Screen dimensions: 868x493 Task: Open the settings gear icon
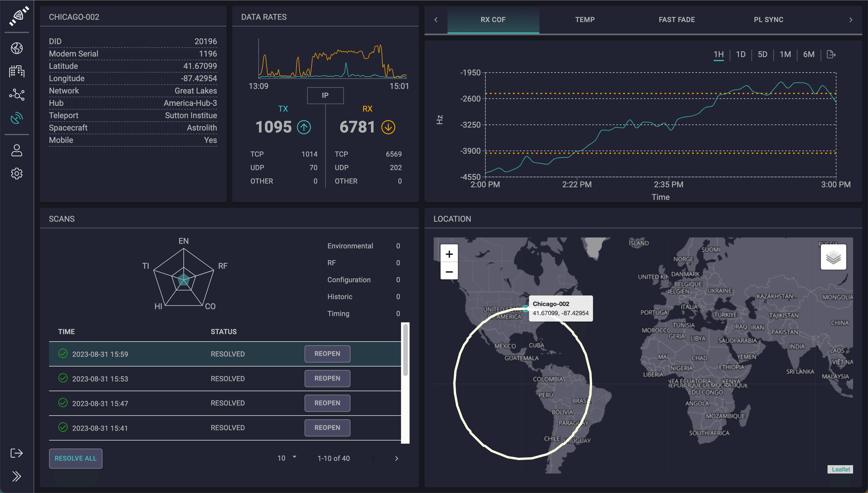[17, 173]
